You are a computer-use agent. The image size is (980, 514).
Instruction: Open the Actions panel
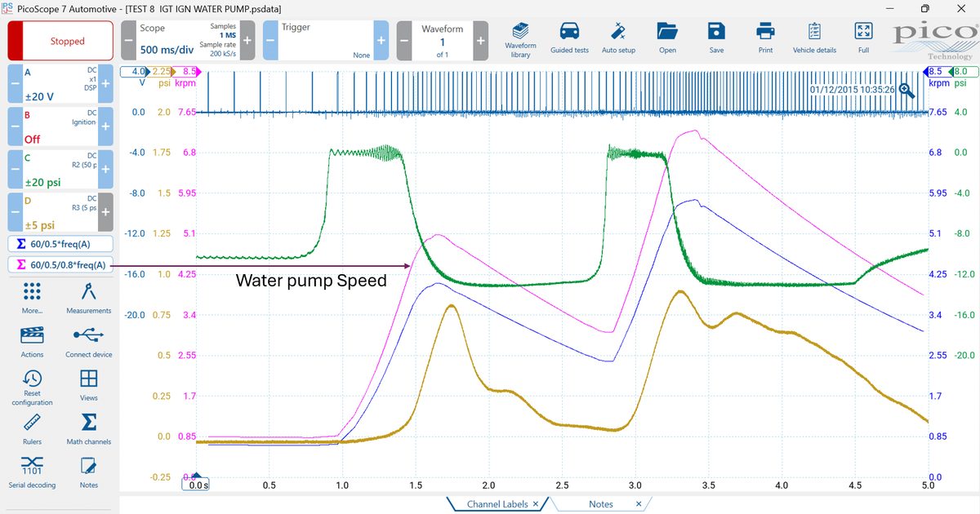(33, 341)
